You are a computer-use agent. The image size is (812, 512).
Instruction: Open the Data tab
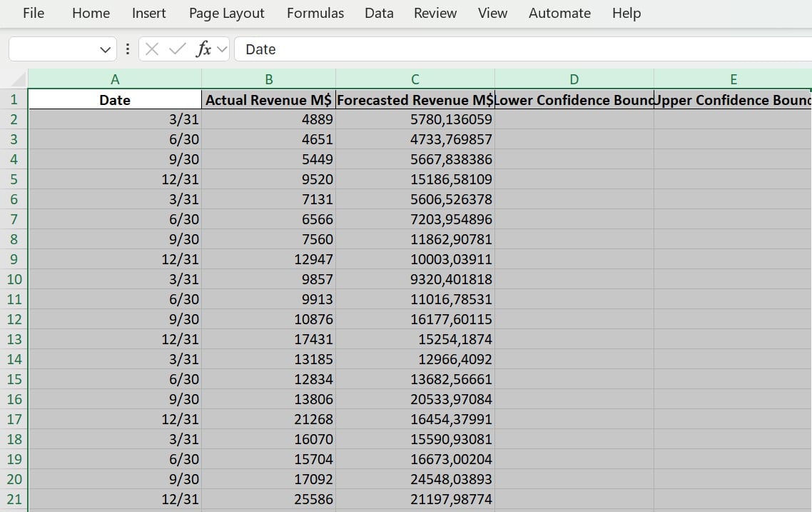click(x=378, y=13)
